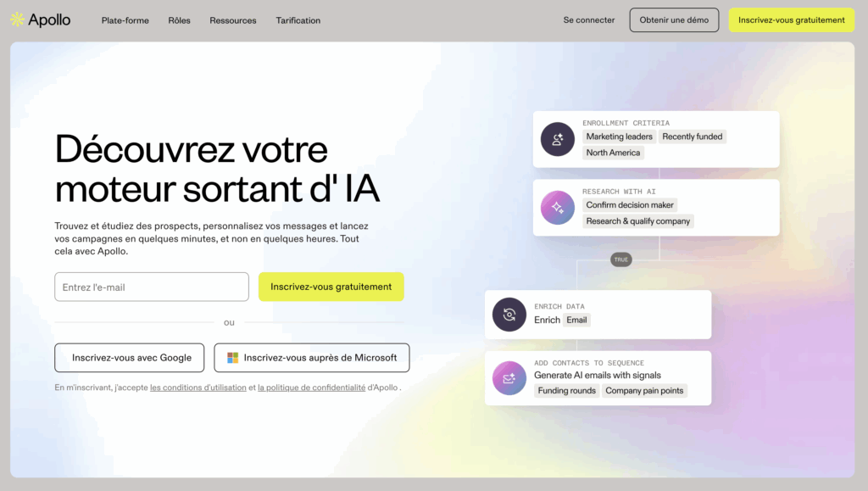Select the Confirm decision maker tag
This screenshot has width=868, height=491.
coord(630,205)
